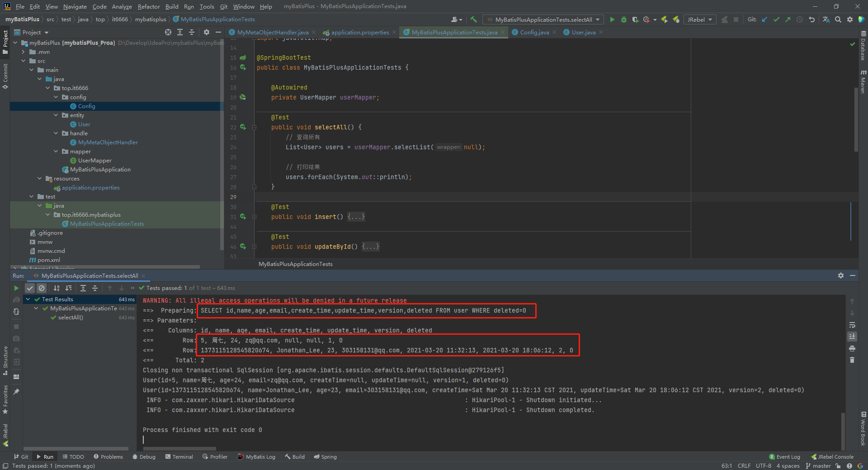Click run gutter icon at selectAll line 22
The image size is (868, 470).
click(x=243, y=127)
